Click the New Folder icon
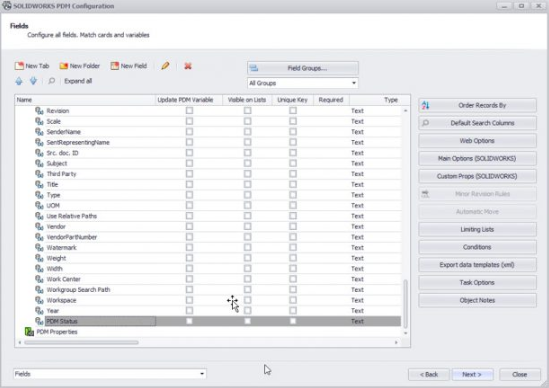The height and width of the screenshot is (388, 549). pos(63,66)
